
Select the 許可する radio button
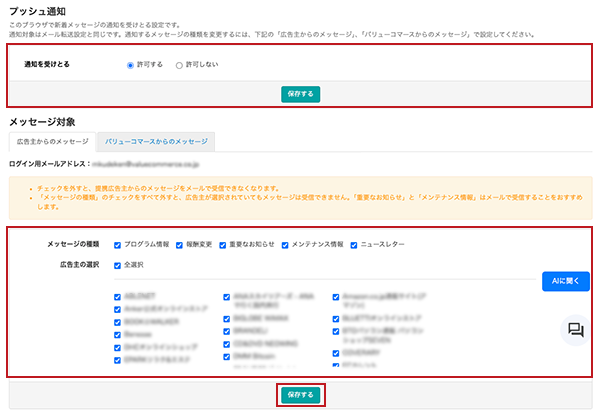130,65
